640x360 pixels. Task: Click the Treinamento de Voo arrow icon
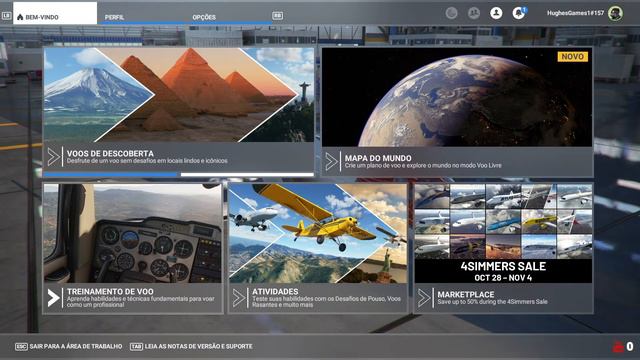point(53,298)
